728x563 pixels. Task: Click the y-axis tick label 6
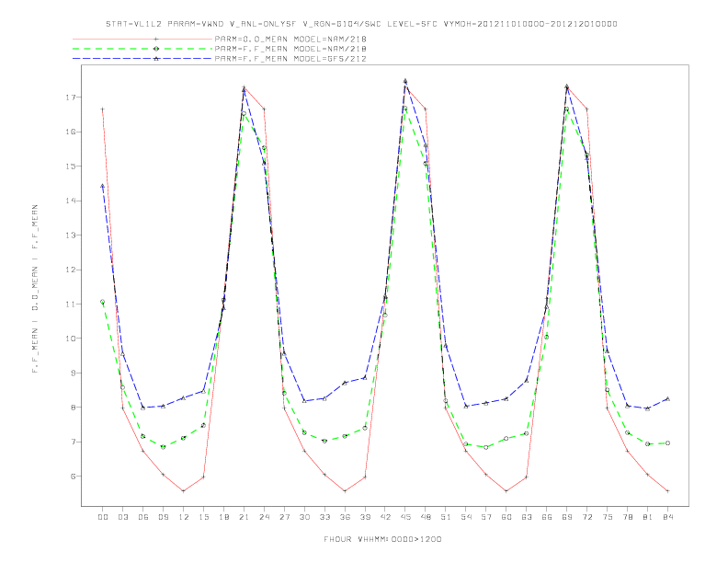(x=74, y=477)
